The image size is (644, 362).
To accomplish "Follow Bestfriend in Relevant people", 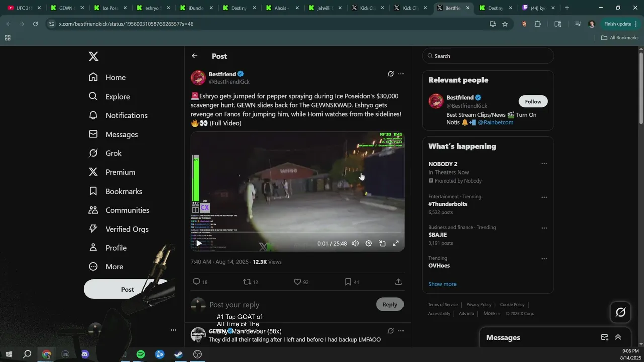I will [x=533, y=101].
